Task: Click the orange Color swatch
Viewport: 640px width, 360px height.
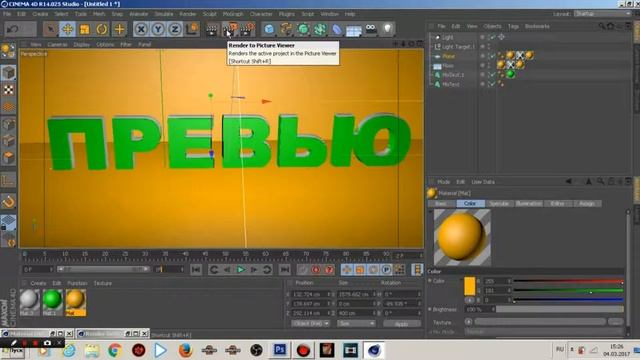Action: coord(469,286)
